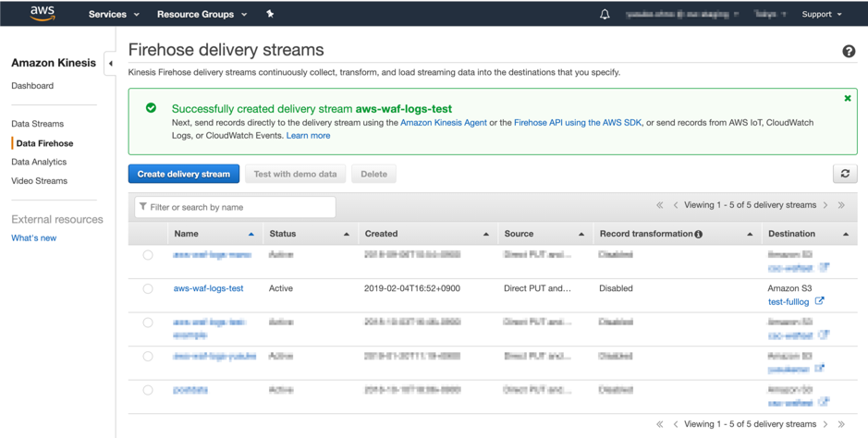This screenshot has width=868, height=438.
Task: Click Record transformation info icon
Action: click(x=699, y=234)
